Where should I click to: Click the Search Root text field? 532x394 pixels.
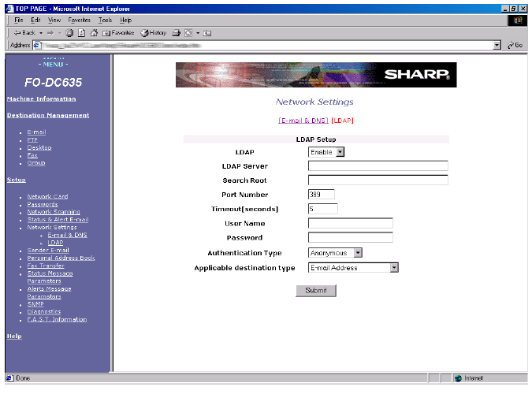point(378,180)
